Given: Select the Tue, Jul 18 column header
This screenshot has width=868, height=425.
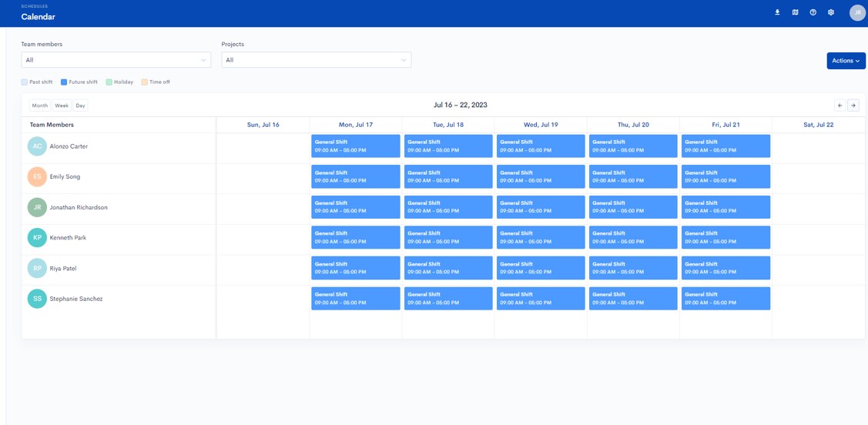Looking at the screenshot, I should click(448, 125).
